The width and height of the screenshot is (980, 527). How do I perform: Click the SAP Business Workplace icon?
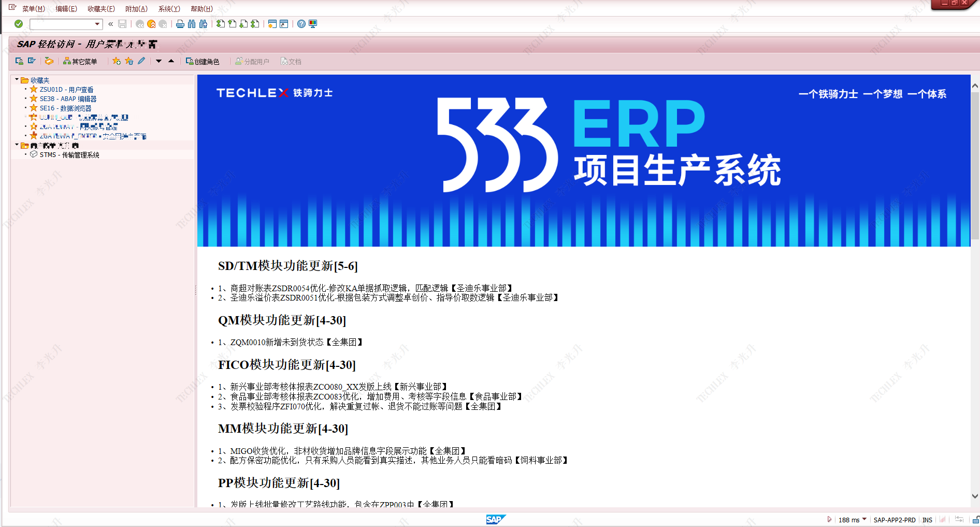click(49, 61)
